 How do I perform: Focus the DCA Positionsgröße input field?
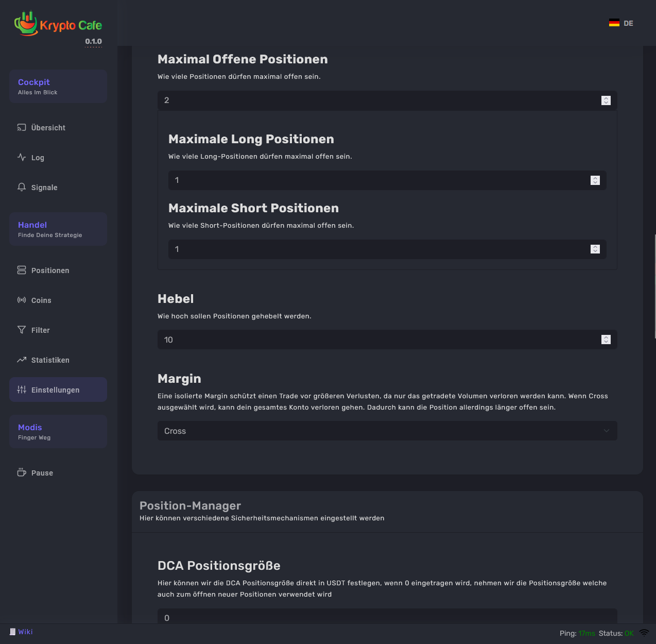[381, 617]
